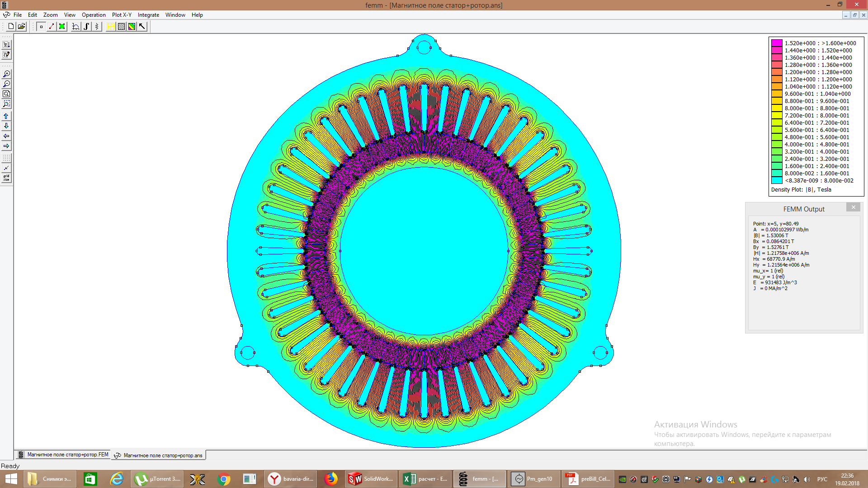Click the РУС language indicator
Screen dimensions: 868x488
(x=822, y=479)
